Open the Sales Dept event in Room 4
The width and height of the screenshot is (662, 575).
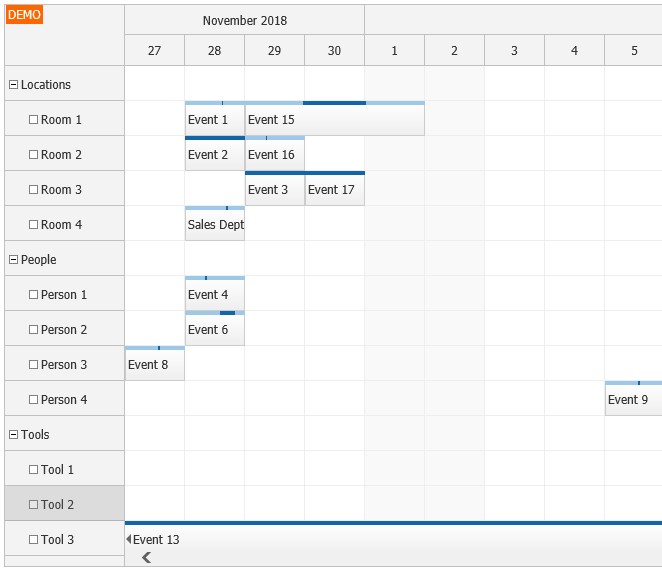click(x=215, y=226)
